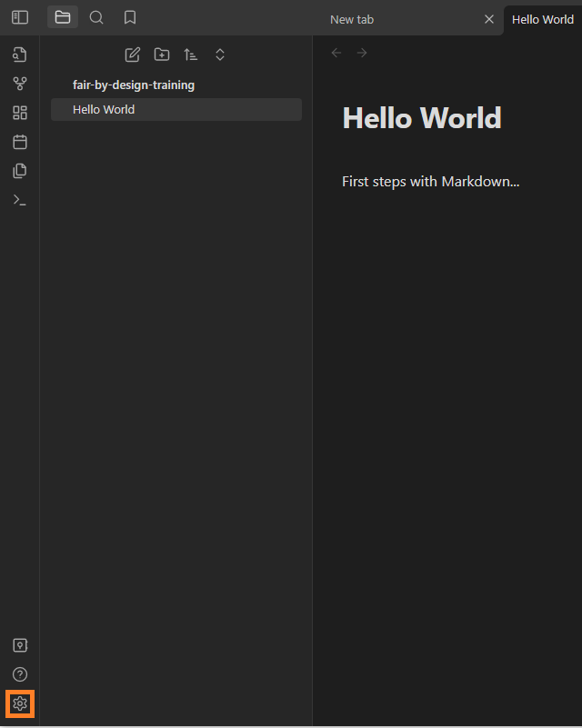
Task: Click the navigate back arrow
Action: pyautogui.click(x=336, y=53)
